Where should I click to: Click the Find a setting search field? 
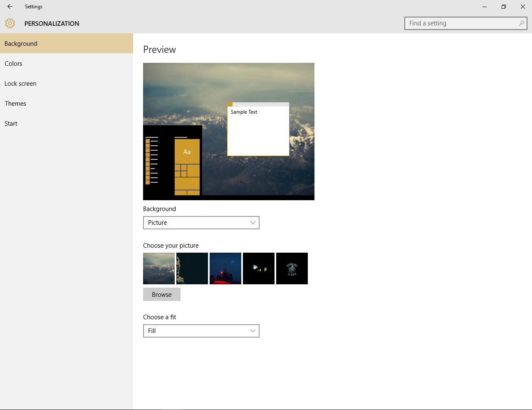coord(465,23)
